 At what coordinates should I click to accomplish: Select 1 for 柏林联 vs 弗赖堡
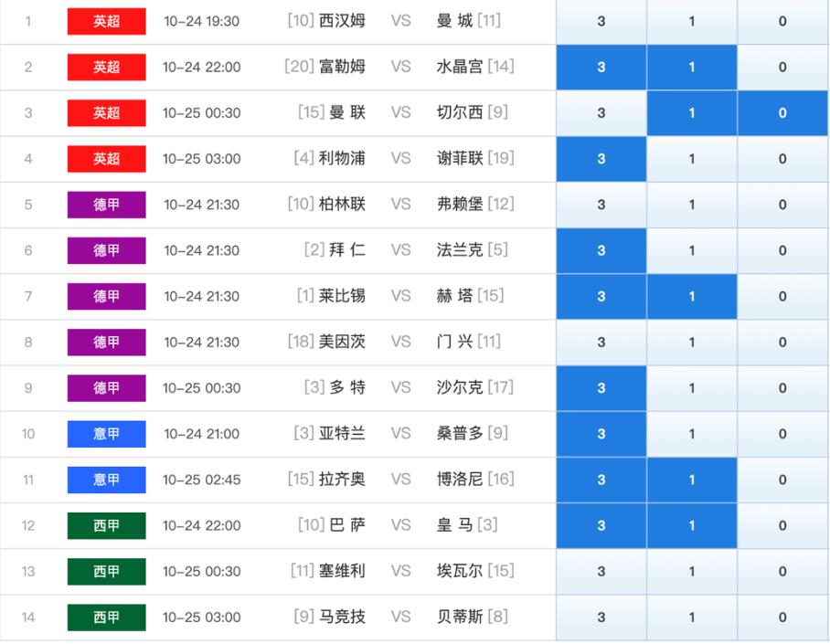pos(692,205)
